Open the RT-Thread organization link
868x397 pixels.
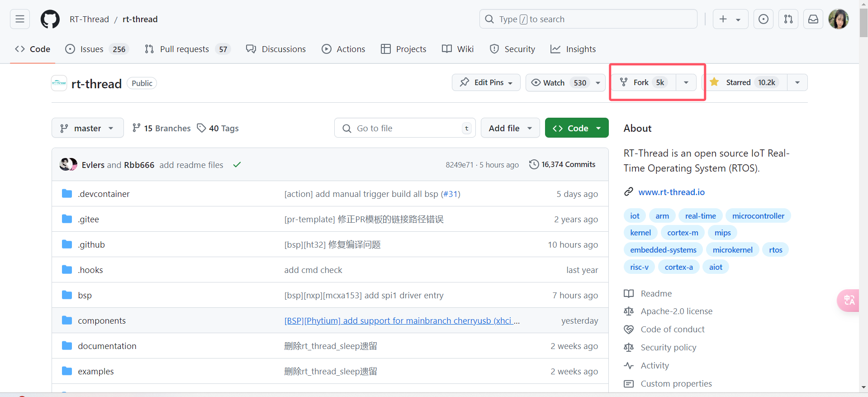[89, 19]
